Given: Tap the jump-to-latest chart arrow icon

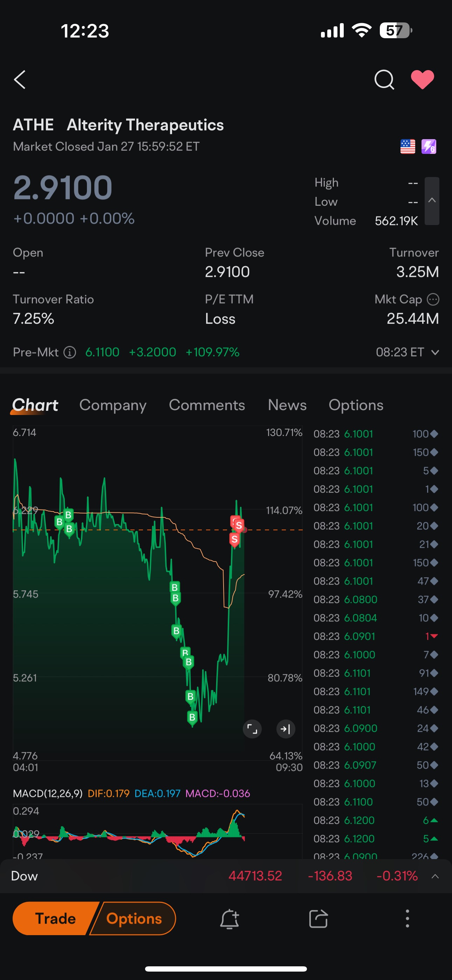Looking at the screenshot, I should pos(285,729).
